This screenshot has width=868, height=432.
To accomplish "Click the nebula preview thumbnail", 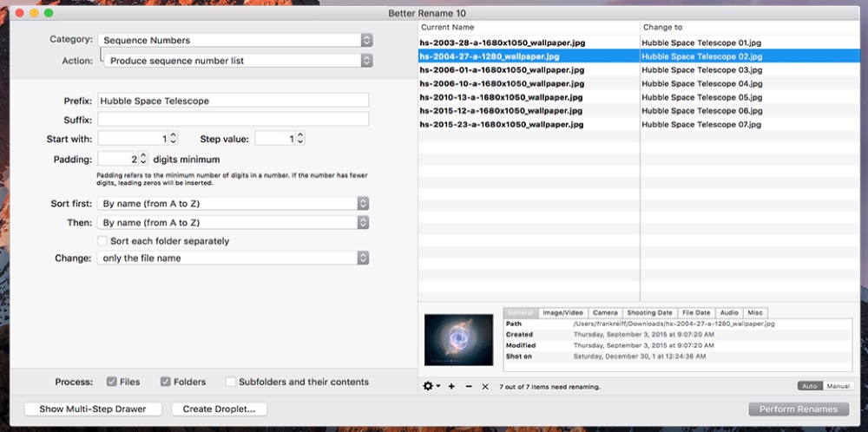I will [458, 340].
